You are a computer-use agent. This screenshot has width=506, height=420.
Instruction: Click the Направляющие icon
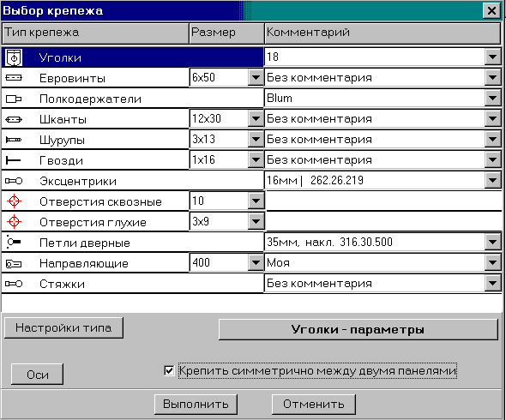click(x=14, y=264)
